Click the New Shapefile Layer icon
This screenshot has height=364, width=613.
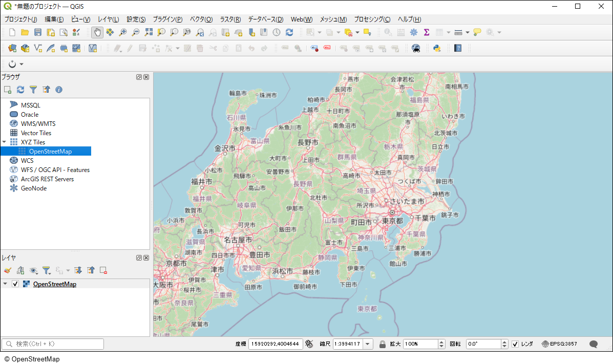38,48
